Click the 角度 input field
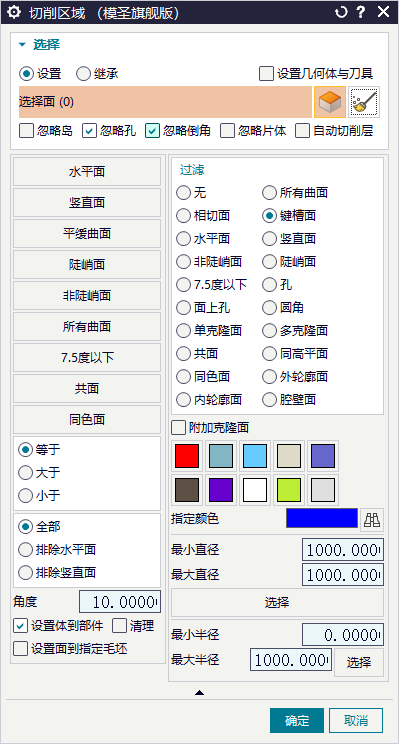 (120, 602)
